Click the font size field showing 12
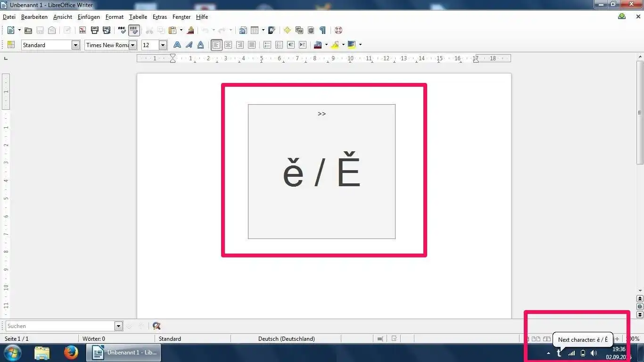 click(150, 45)
